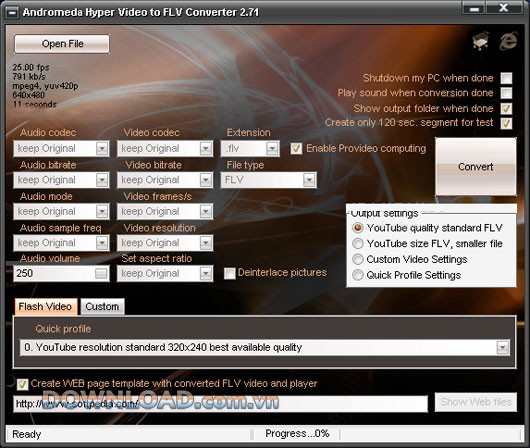Open the Extension .flv dropdown

272,148
